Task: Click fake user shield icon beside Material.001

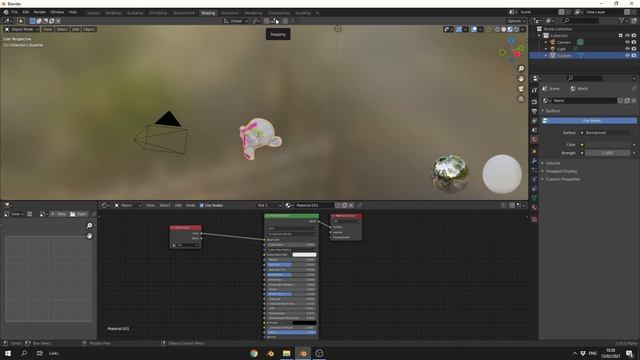Action: (338, 205)
